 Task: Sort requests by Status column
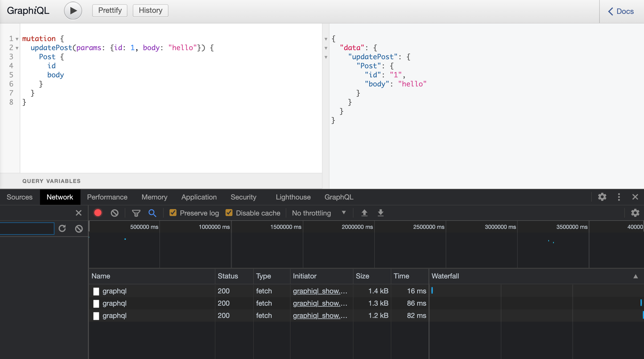(234, 276)
